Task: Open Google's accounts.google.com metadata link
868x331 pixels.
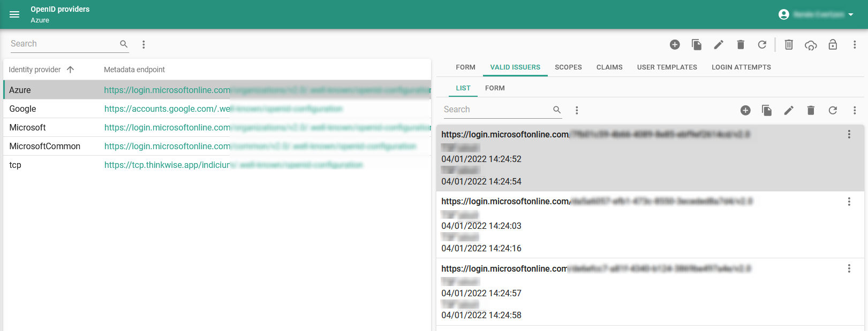Action: [223, 109]
